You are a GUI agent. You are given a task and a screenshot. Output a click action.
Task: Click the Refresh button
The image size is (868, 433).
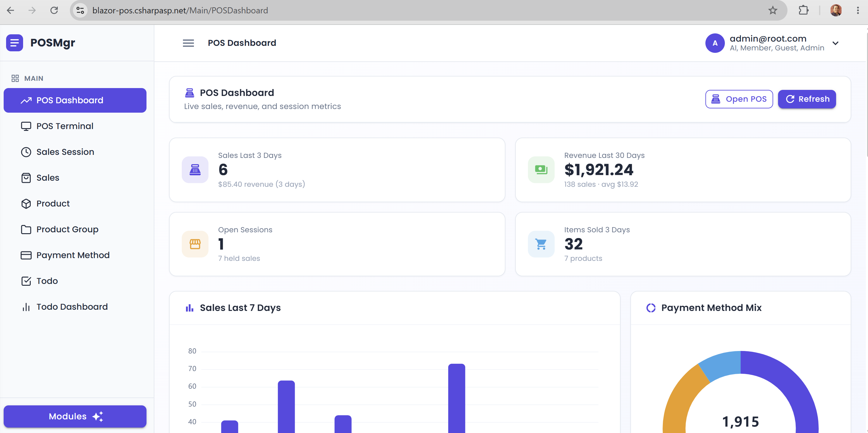pos(807,99)
